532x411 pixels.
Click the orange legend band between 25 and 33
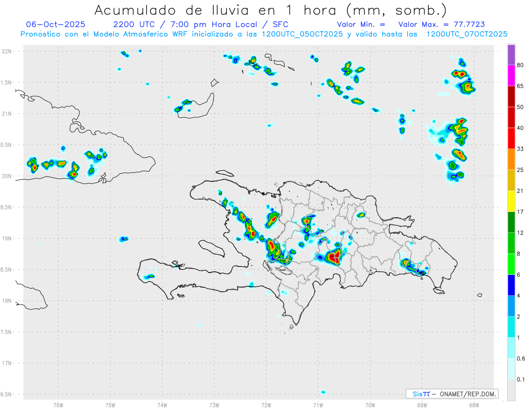(x=511, y=159)
